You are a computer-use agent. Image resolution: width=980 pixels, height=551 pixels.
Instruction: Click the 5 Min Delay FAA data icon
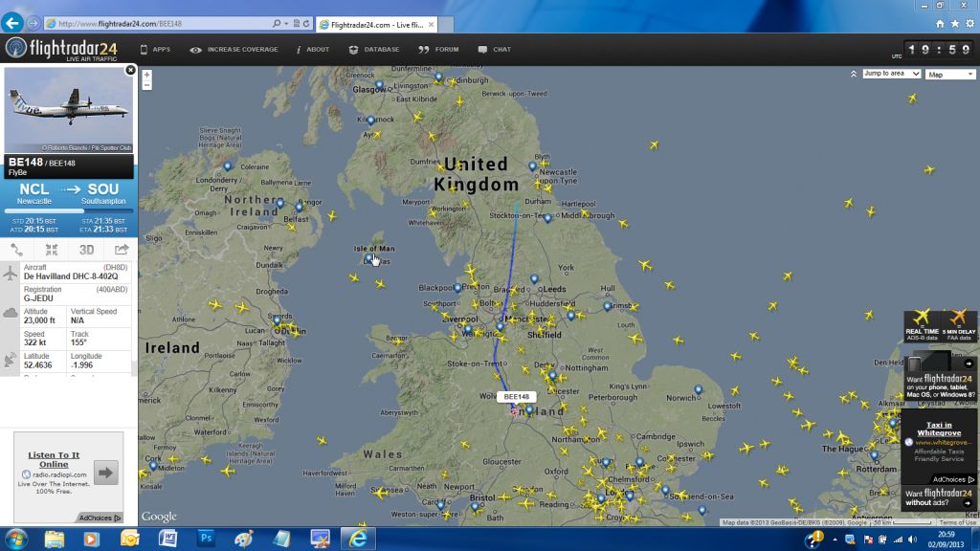[x=959, y=325]
